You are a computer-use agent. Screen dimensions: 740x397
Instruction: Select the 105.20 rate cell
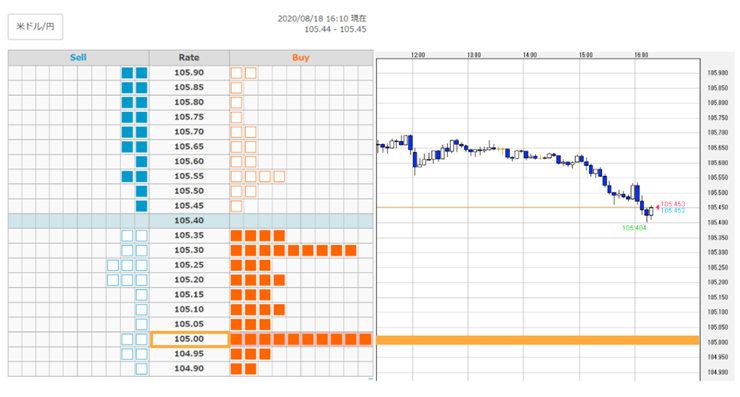(x=189, y=280)
